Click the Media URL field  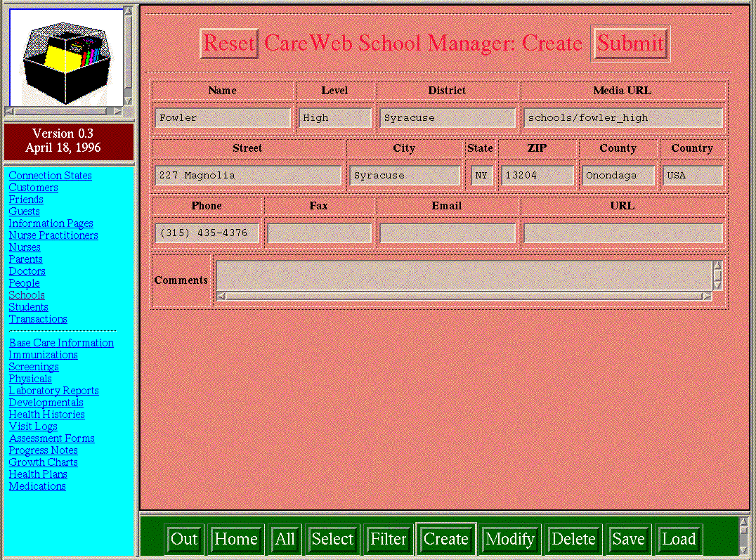coord(623,118)
